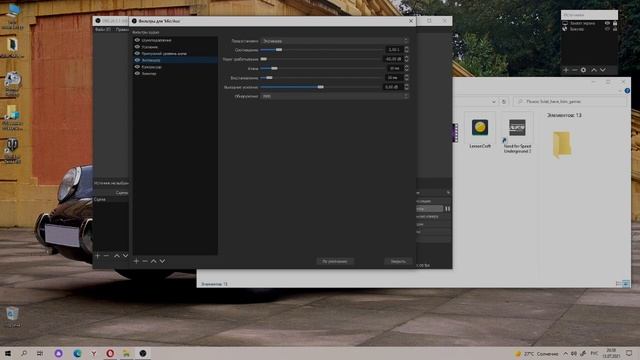The height and width of the screenshot is (360, 640).
Task: Move source up in Источники dock
Action: (x=594, y=70)
